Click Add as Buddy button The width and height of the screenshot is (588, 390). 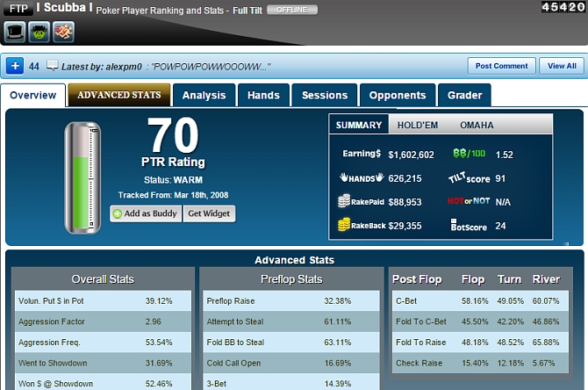(146, 213)
